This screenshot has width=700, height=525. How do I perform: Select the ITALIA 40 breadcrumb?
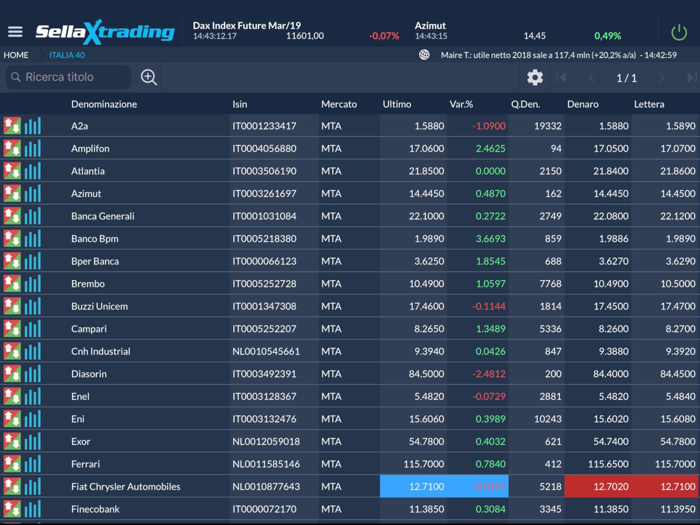pyautogui.click(x=67, y=55)
